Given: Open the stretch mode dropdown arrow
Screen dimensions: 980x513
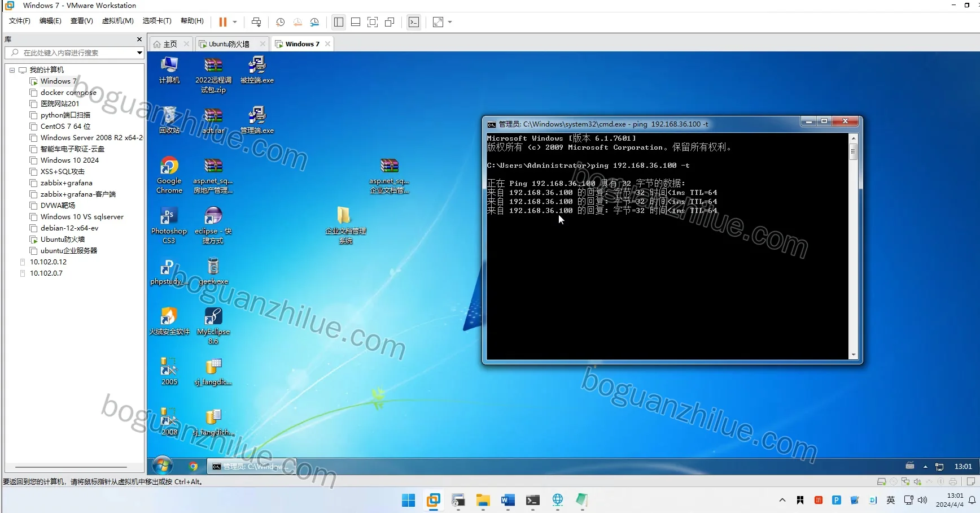Looking at the screenshot, I should [x=450, y=22].
